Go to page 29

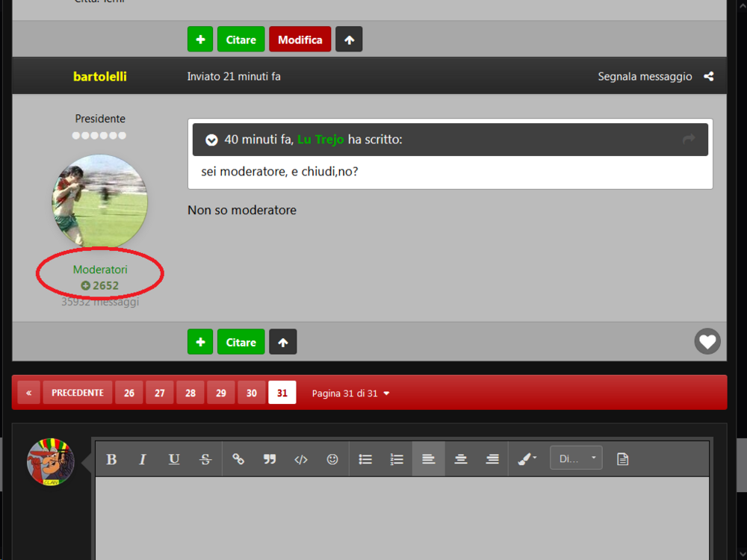click(x=221, y=393)
